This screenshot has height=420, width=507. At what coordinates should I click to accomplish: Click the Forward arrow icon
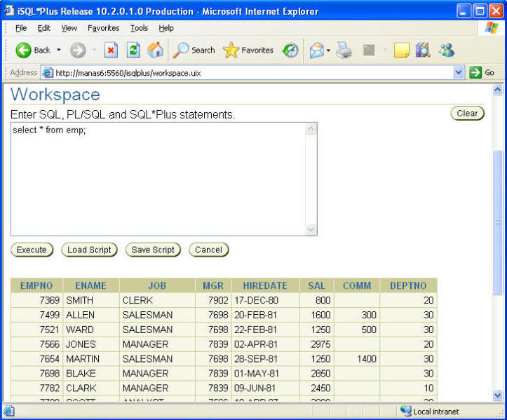[78, 50]
